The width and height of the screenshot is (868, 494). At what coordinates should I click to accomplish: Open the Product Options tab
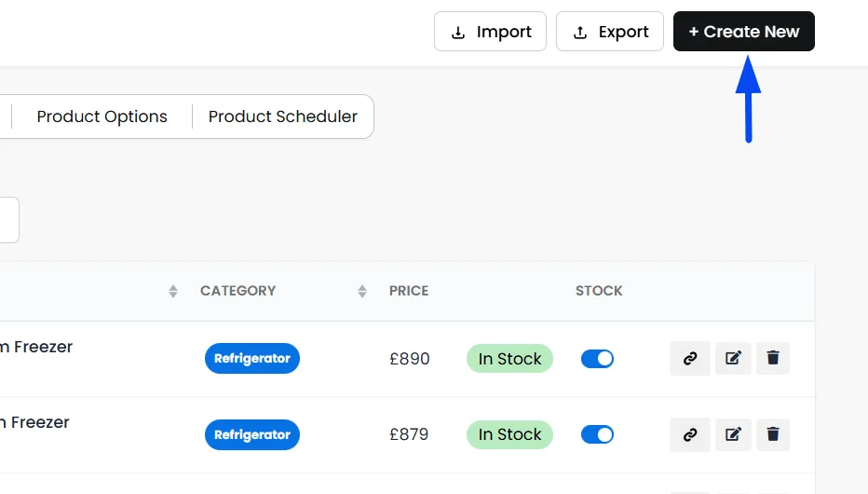tap(102, 117)
